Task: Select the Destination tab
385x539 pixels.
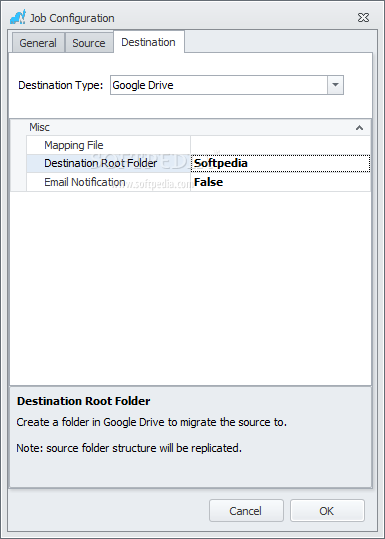Action: point(148,42)
